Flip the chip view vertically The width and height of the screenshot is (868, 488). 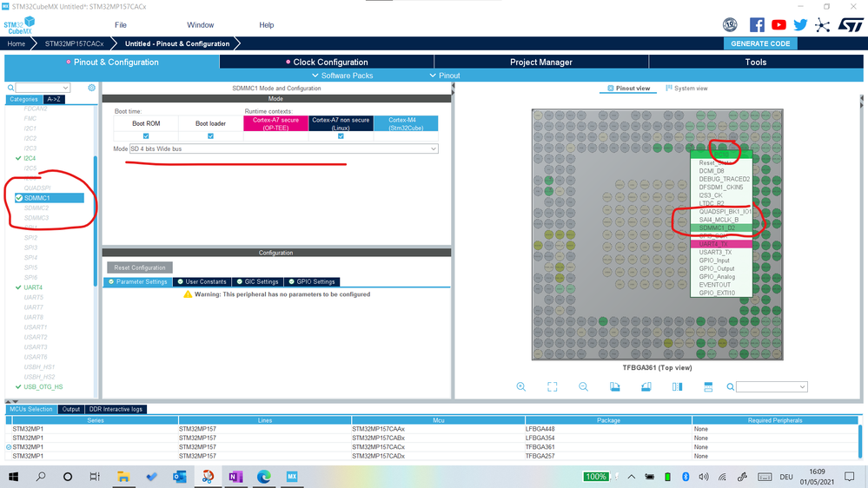click(708, 386)
